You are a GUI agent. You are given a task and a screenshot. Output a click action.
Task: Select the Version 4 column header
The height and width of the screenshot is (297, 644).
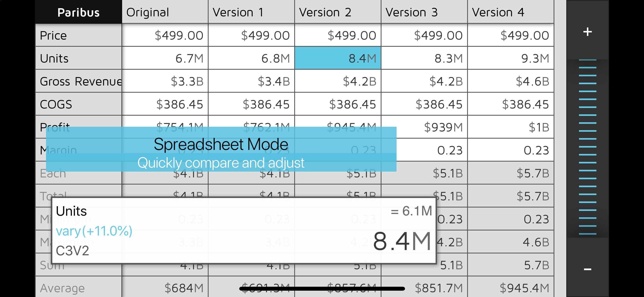click(x=510, y=12)
